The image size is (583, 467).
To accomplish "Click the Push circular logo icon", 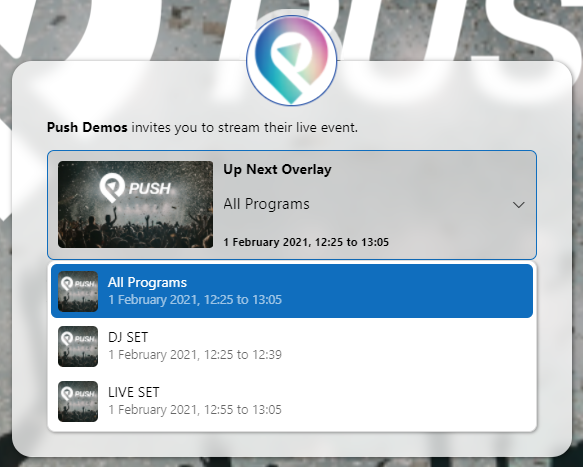I will click(292, 61).
